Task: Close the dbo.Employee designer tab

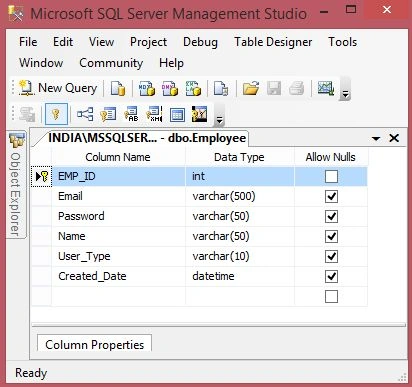Action: 394,138
